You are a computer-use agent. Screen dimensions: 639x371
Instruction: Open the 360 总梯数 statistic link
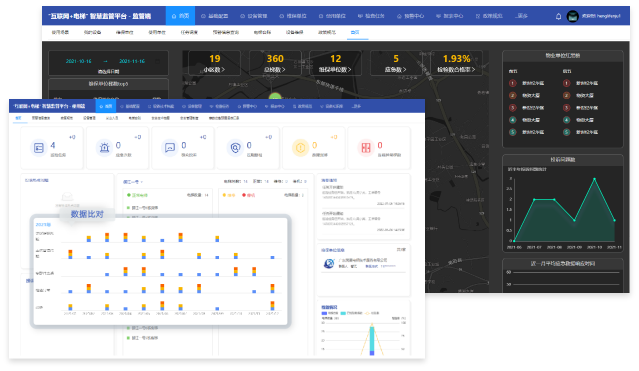coord(275,63)
